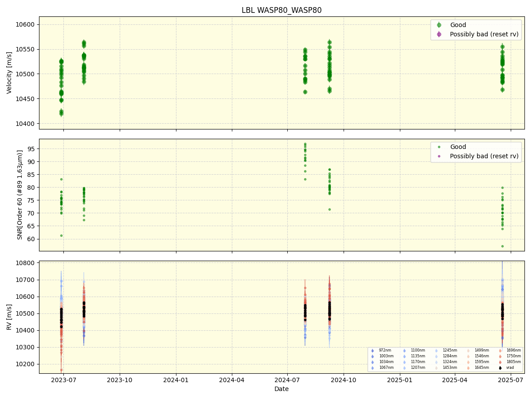Click the 1284nm legend label

point(450,356)
